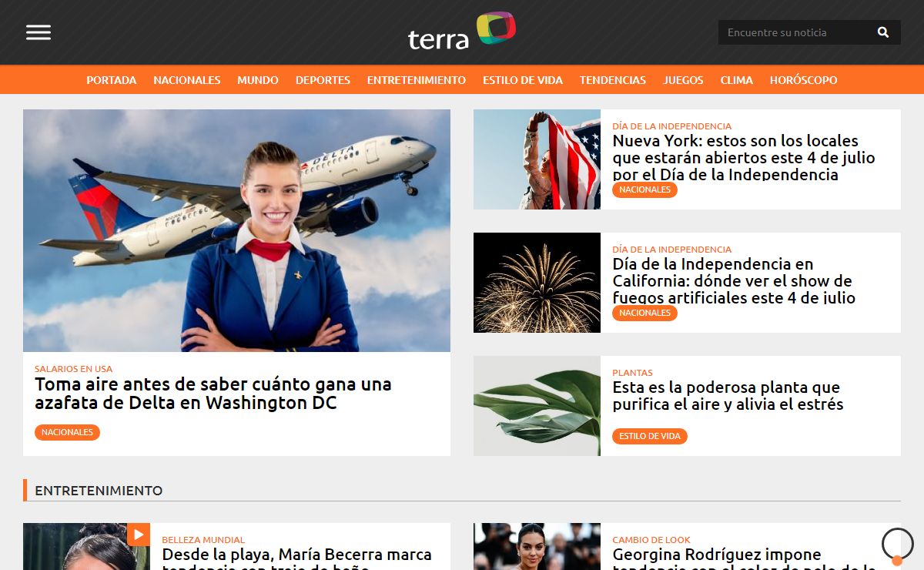This screenshot has height=570, width=924.
Task: Click NACIONALES tag under Nueva York article
Action: coord(644,189)
